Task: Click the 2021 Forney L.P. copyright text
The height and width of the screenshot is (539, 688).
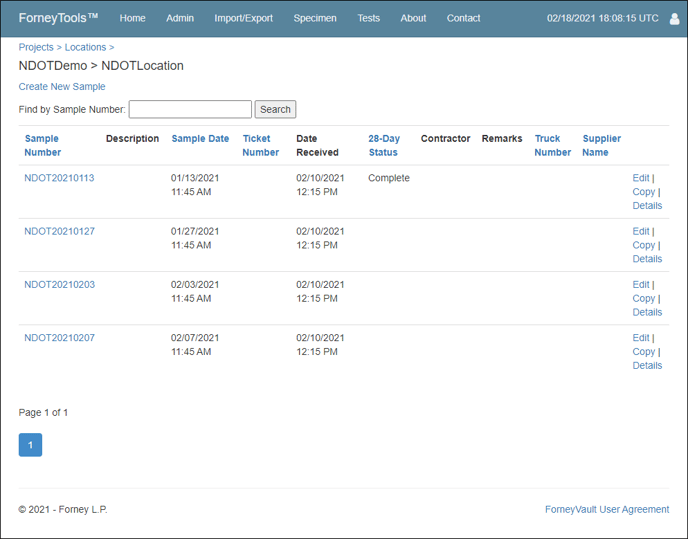Action: click(63, 509)
